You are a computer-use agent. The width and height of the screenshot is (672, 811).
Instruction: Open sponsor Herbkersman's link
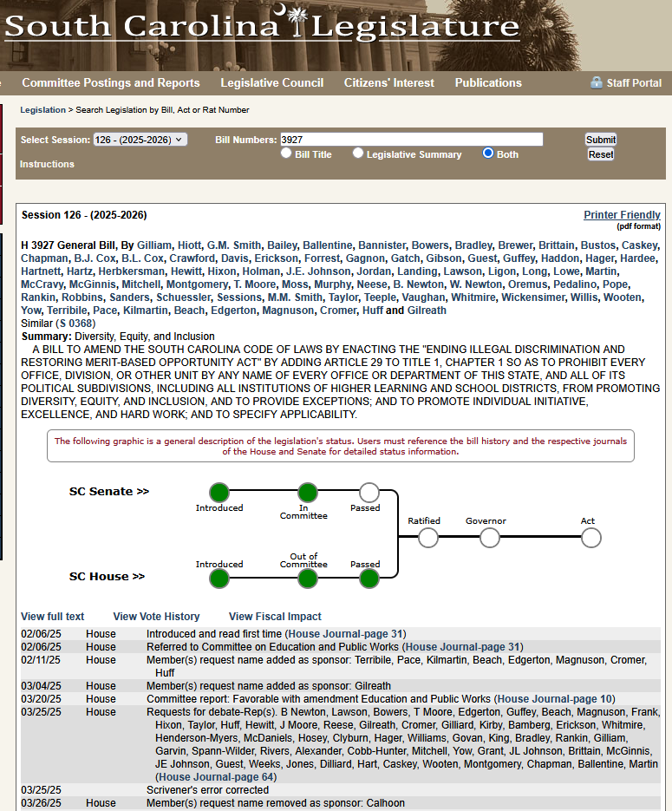132,271
